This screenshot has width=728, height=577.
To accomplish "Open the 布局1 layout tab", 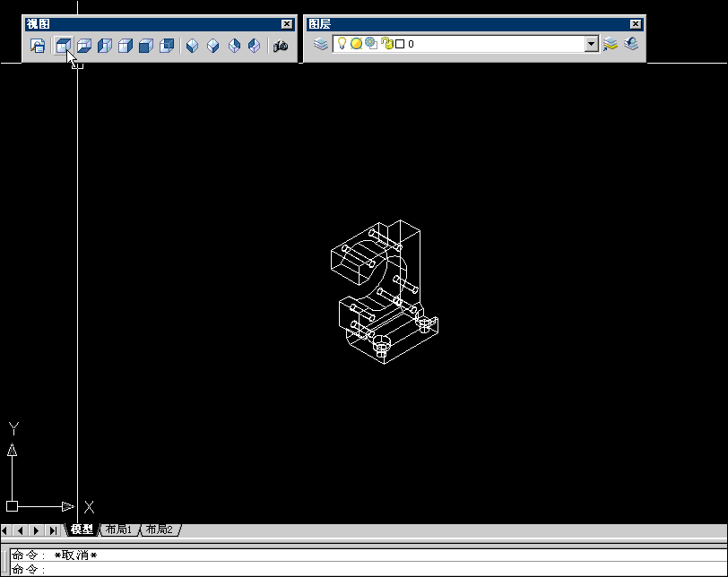I will (x=119, y=530).
